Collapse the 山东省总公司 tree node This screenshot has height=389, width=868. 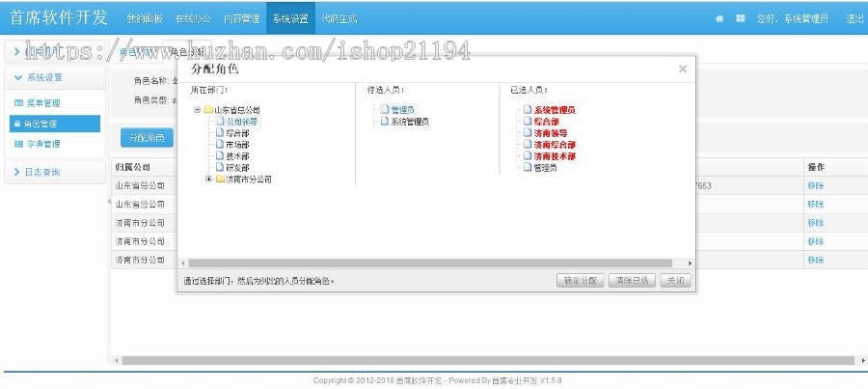tap(197, 110)
